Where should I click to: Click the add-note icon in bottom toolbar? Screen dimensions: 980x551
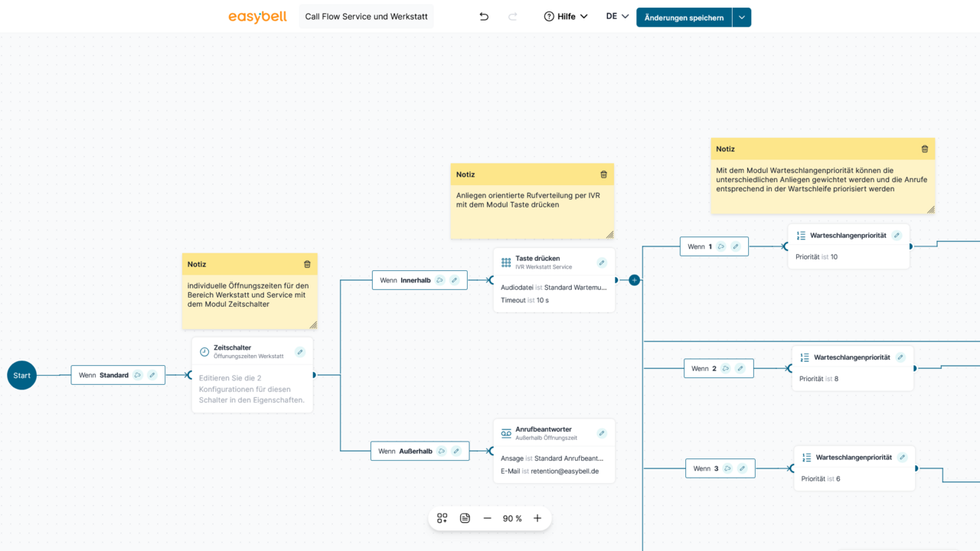(x=465, y=518)
